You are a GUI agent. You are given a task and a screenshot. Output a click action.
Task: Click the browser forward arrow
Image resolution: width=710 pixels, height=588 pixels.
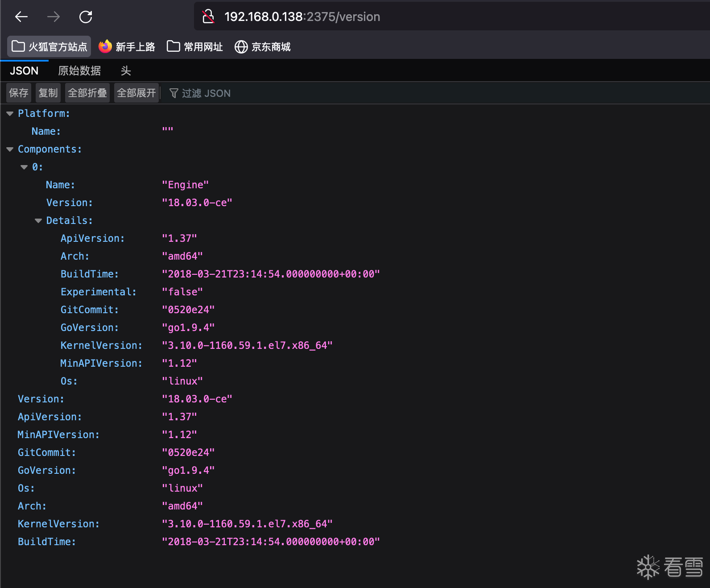point(54,17)
